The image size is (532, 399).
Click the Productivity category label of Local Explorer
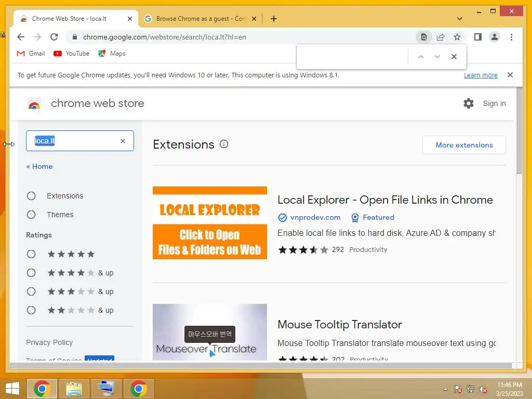368,250
